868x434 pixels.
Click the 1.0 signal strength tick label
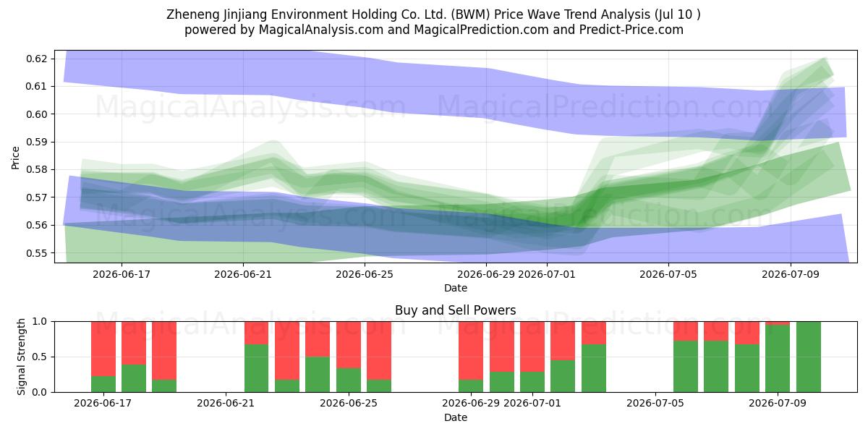point(41,321)
